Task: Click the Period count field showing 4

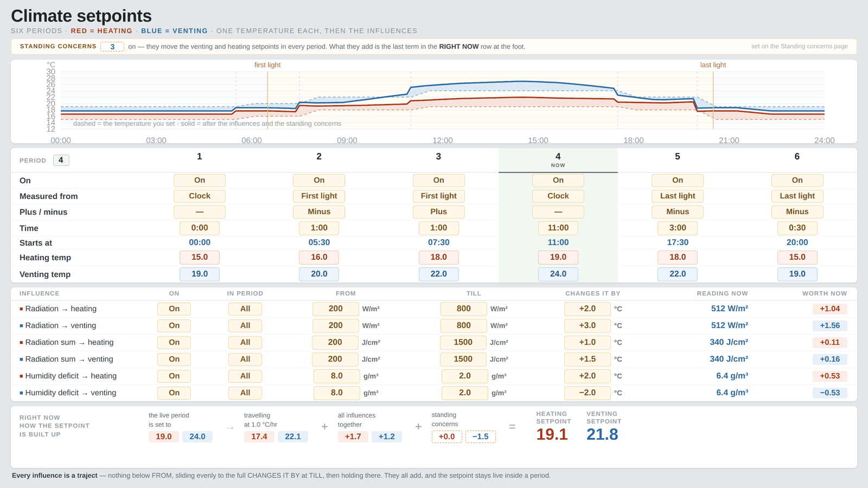Action: click(x=61, y=160)
